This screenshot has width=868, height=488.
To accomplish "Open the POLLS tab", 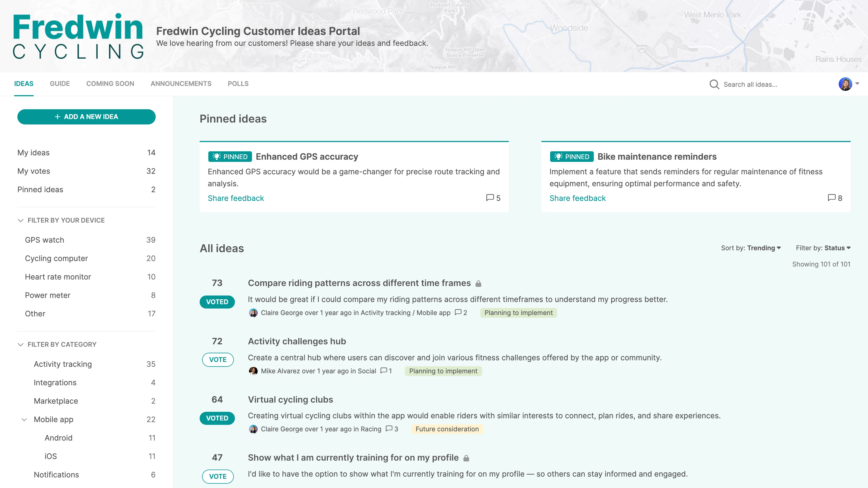I will point(238,84).
